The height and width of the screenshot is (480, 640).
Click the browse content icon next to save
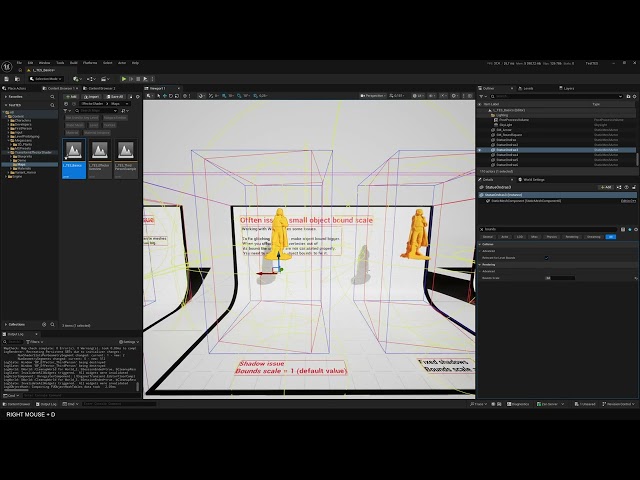click(17, 79)
